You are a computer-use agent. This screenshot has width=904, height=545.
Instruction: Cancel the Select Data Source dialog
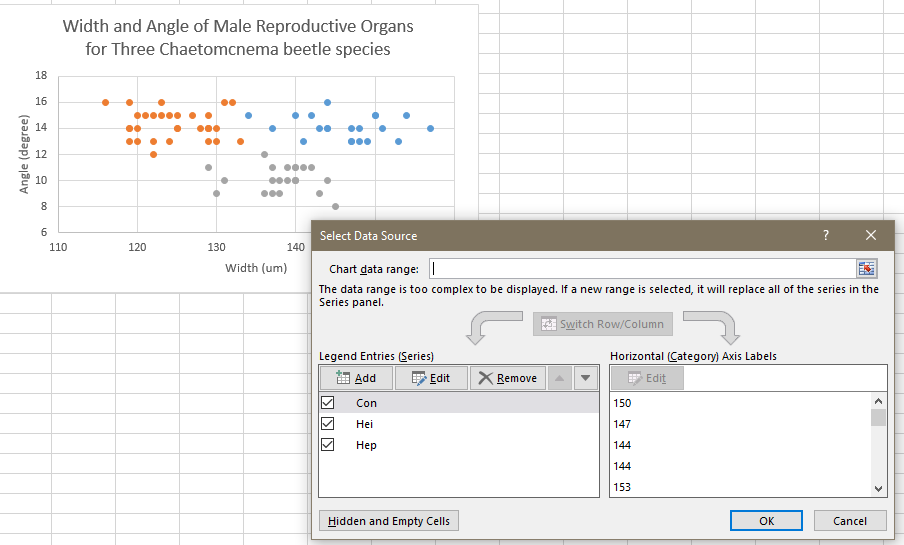[849, 521]
